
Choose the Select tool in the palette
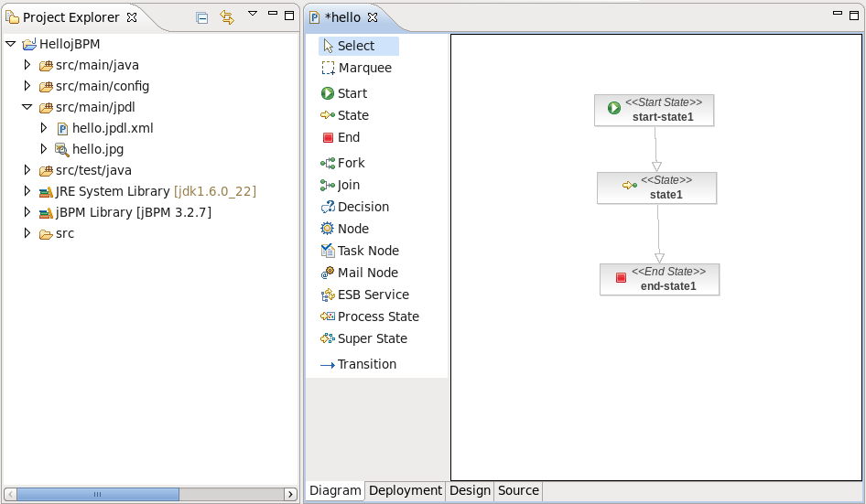[359, 46]
